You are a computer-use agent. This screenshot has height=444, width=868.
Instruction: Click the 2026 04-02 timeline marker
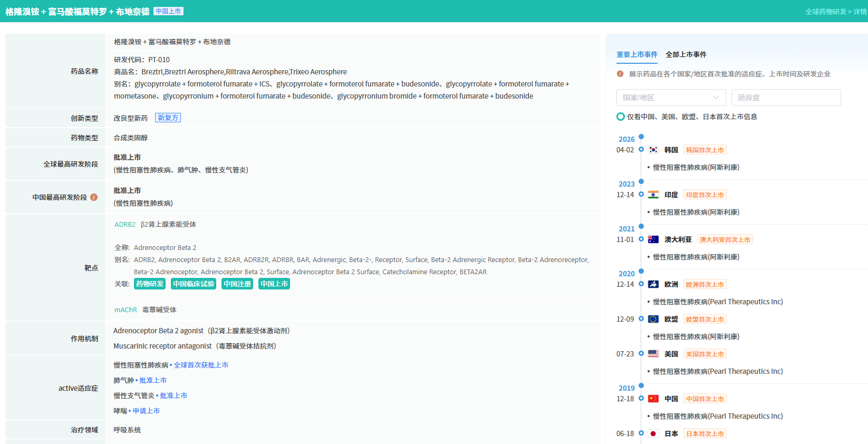click(641, 150)
